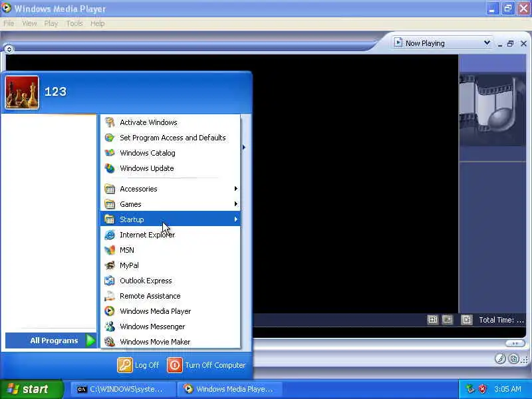
Task: Click the Windows start button
Action: pos(31,389)
